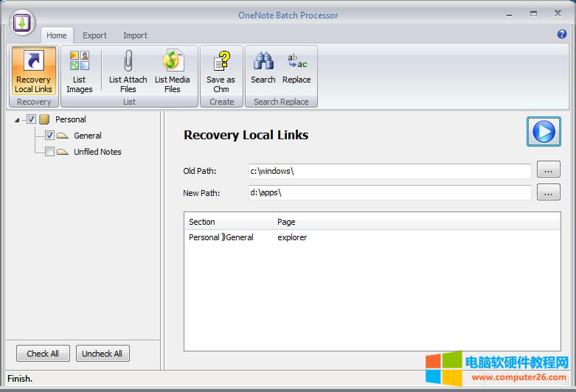Enable the Unfiled Notes checkbox
Viewport: 576px width, 392px height.
pos(49,152)
